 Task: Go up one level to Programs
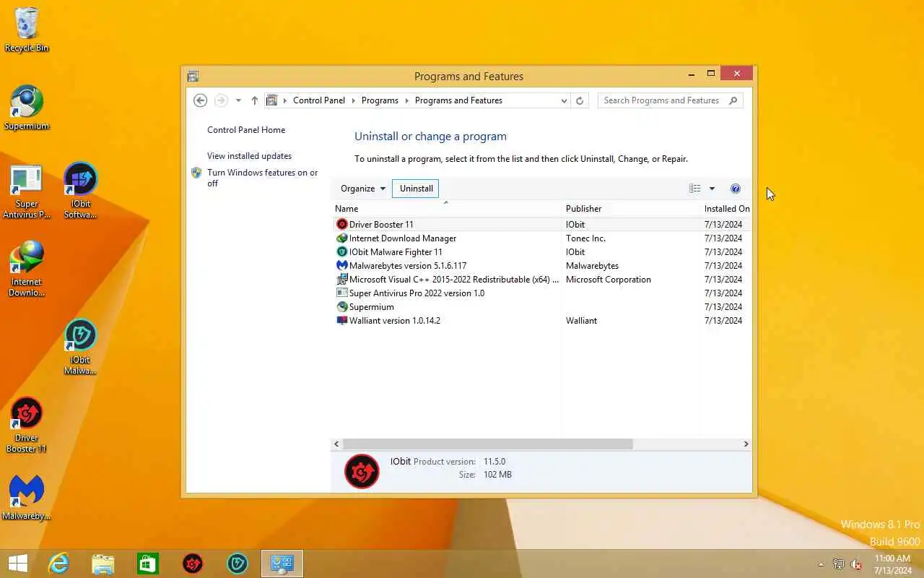pyautogui.click(x=254, y=100)
